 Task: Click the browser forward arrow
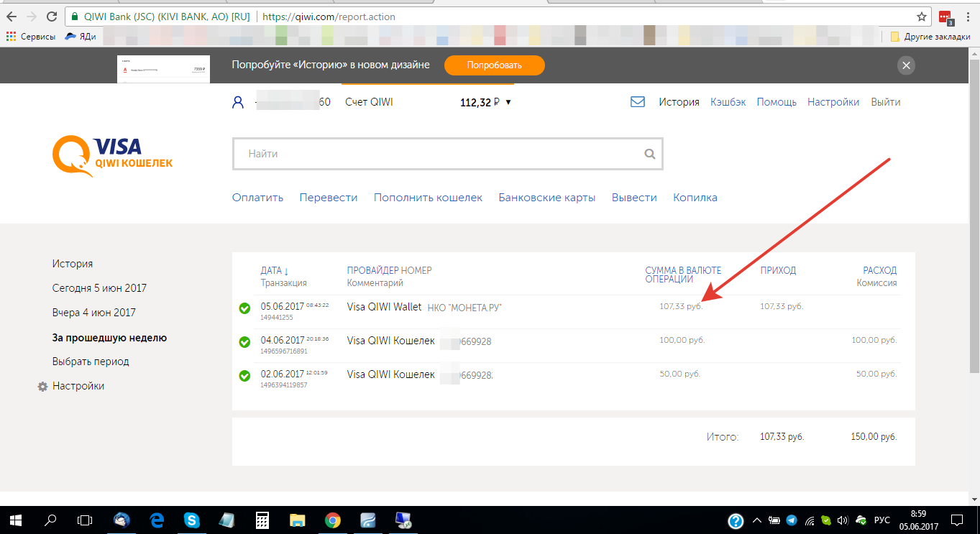point(32,17)
